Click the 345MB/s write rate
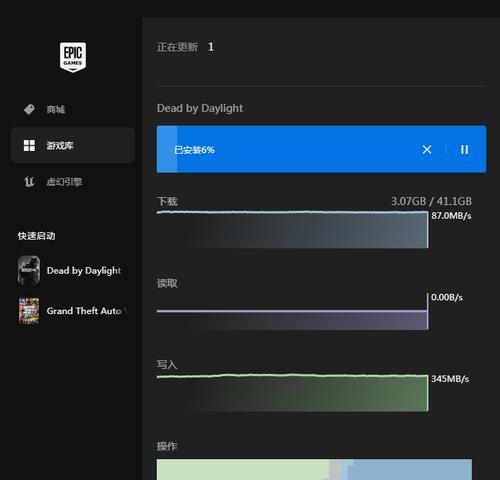 450,379
